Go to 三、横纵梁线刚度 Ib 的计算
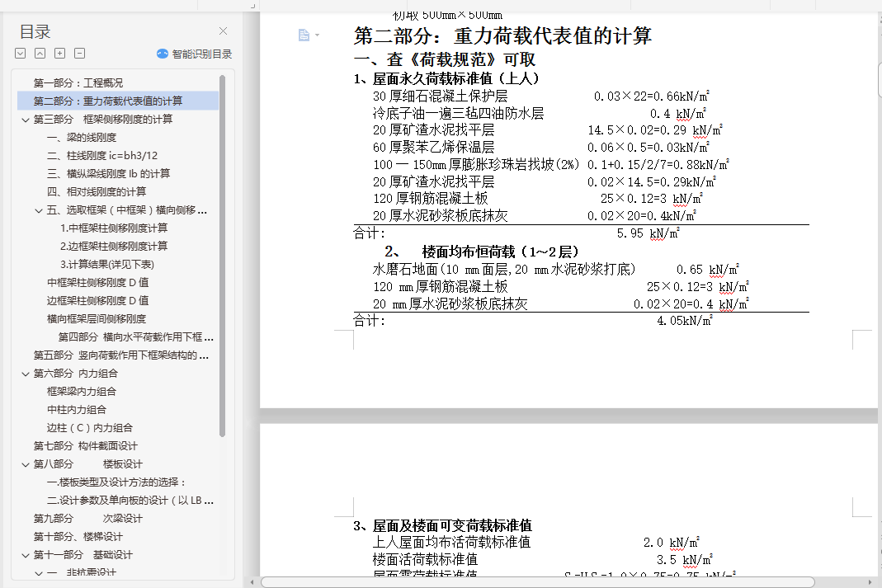The width and height of the screenshot is (882, 588). pyautogui.click(x=109, y=174)
